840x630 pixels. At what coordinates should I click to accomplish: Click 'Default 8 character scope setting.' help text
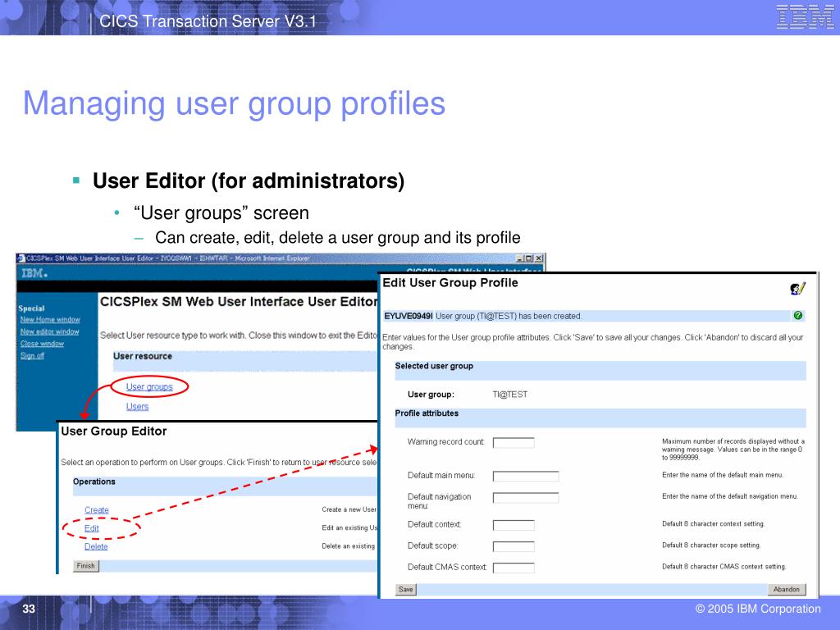pos(711,546)
